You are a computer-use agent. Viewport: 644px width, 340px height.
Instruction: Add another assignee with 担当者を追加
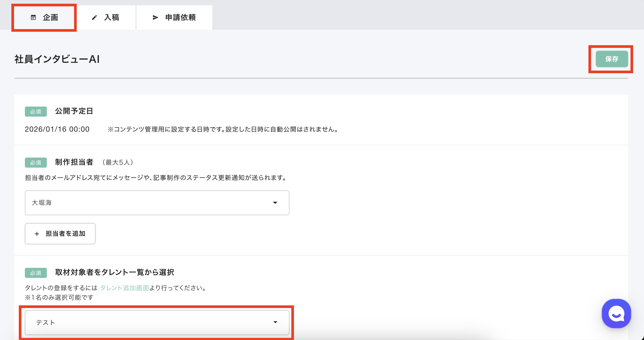[60, 234]
